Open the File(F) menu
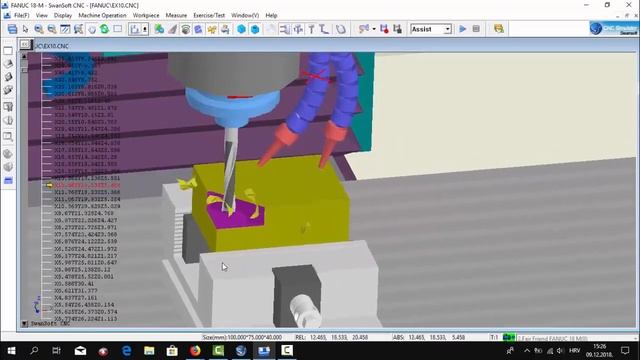Image resolution: width=640 pixels, height=360 pixels. pyautogui.click(x=22, y=15)
